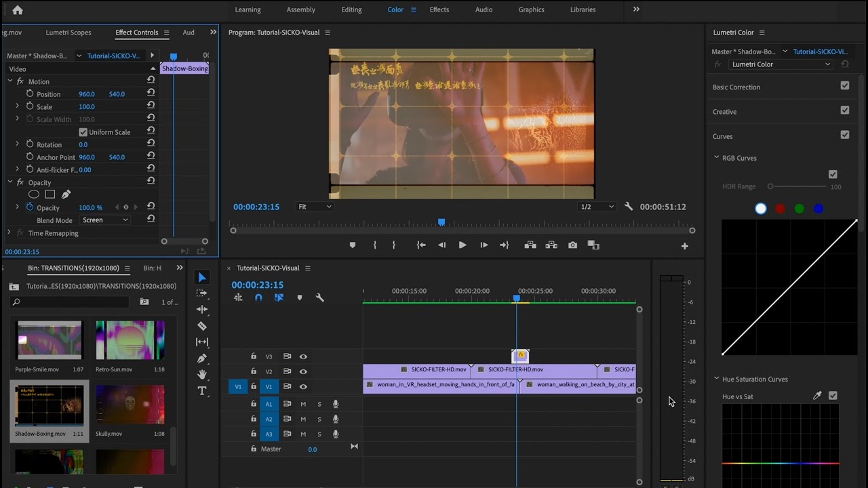This screenshot has height=488, width=868.
Task: Select the Ripple Edit tool
Action: (202, 310)
